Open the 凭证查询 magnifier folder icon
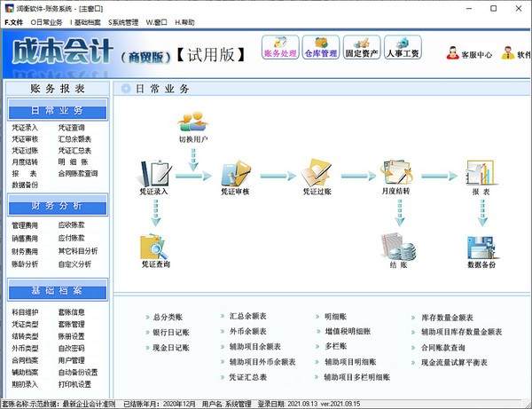 [x=154, y=247]
